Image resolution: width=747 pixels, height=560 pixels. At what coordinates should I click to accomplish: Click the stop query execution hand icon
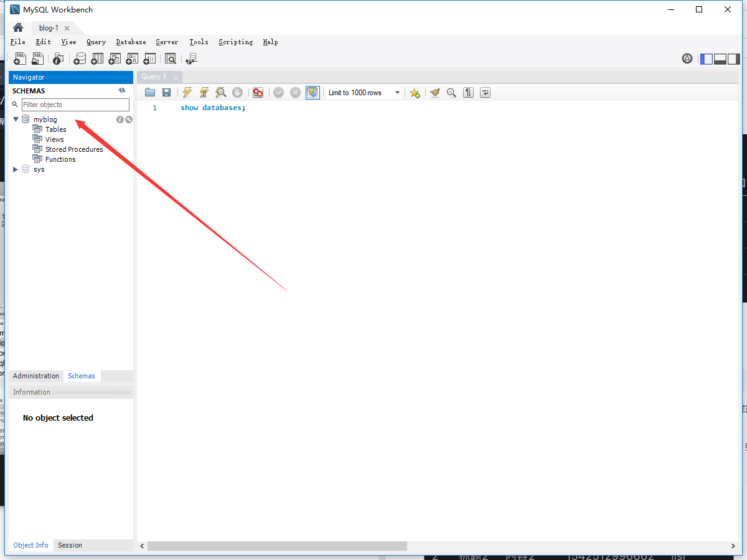tap(237, 93)
